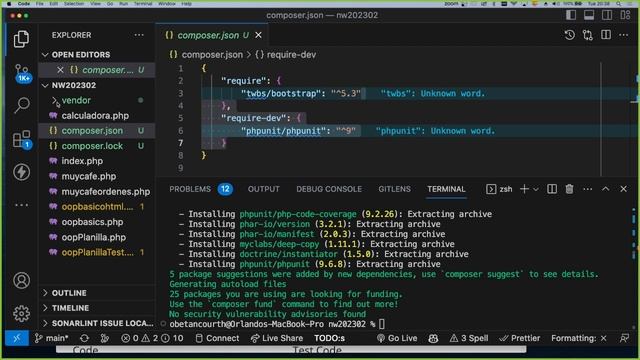
Task: Open the Accounts menu icon
Action: (21, 281)
